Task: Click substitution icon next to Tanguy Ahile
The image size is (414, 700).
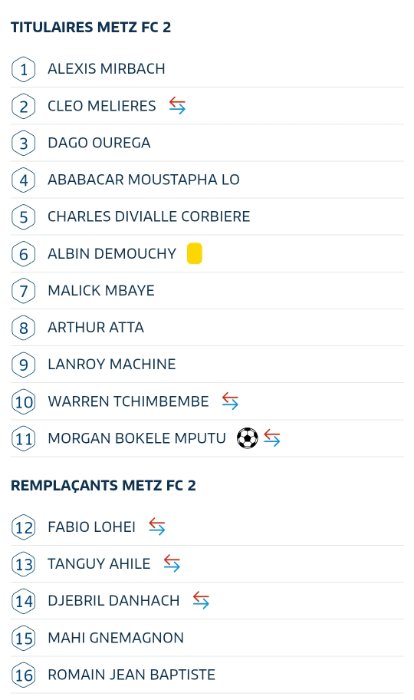Action: pyautogui.click(x=171, y=563)
